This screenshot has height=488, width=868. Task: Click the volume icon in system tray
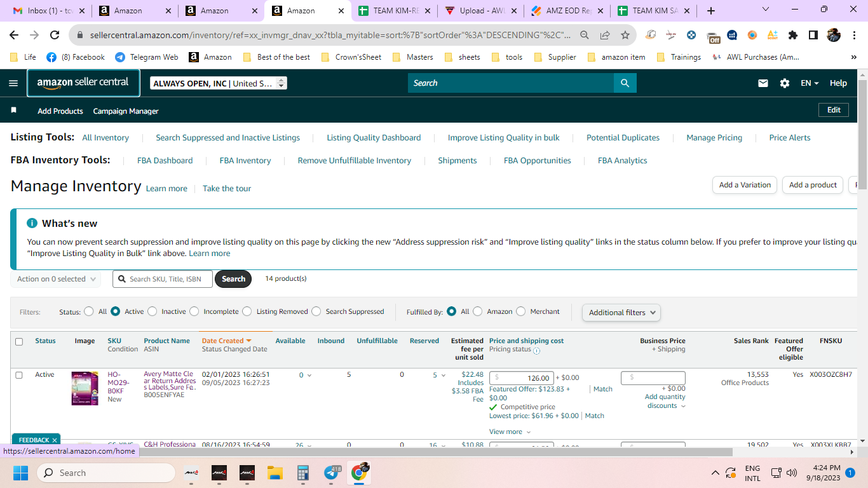coord(792,473)
